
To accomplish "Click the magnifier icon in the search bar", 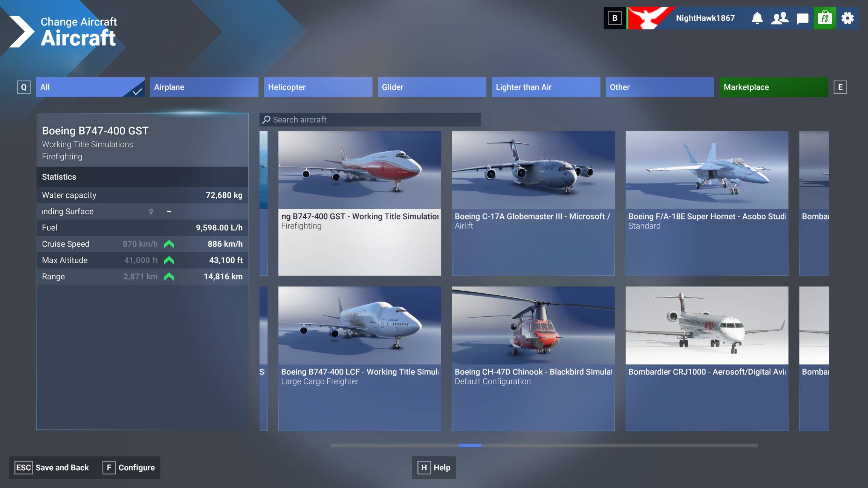I will pyautogui.click(x=266, y=120).
